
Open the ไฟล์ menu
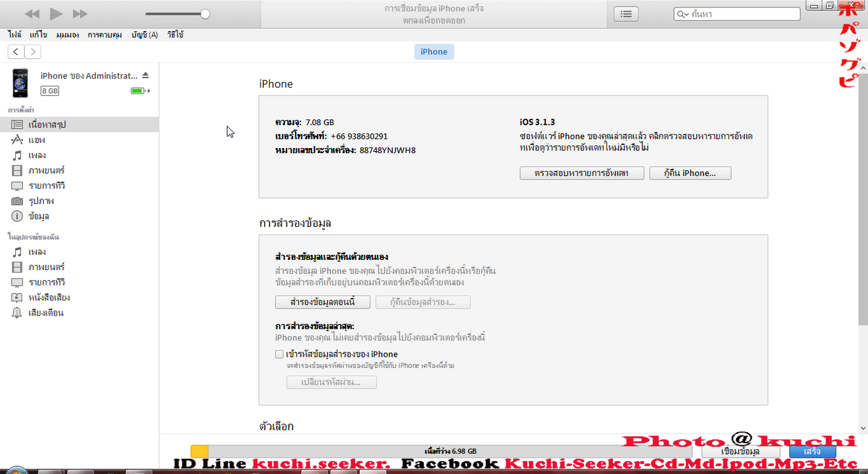tap(15, 35)
